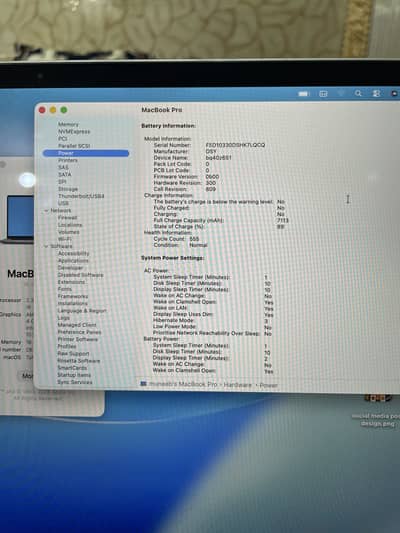
Task: Select Firewall under Network
Action: 67,218
